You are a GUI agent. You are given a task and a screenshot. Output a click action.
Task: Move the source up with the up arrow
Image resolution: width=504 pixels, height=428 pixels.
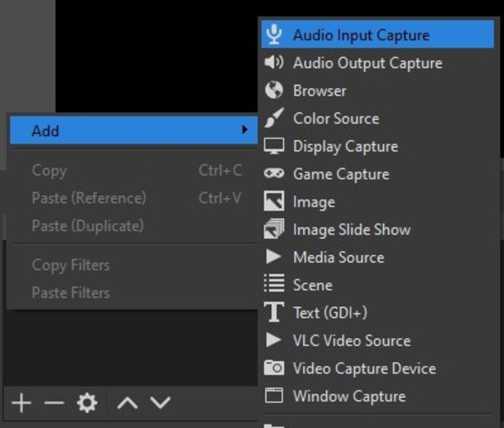tap(128, 403)
